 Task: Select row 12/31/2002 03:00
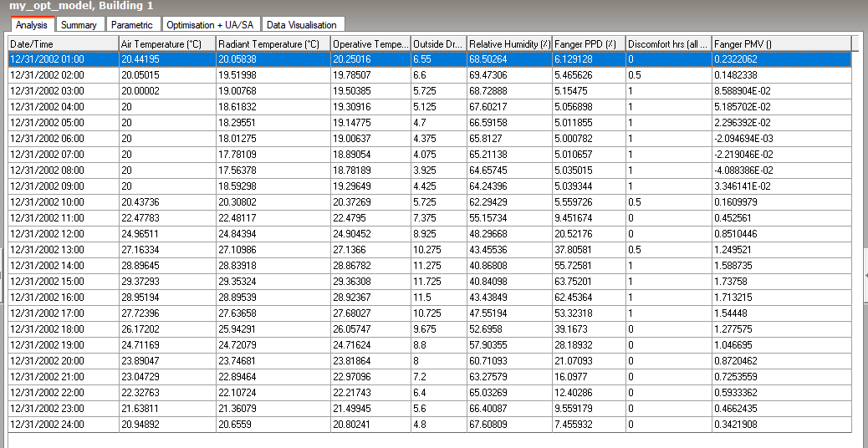430,91
